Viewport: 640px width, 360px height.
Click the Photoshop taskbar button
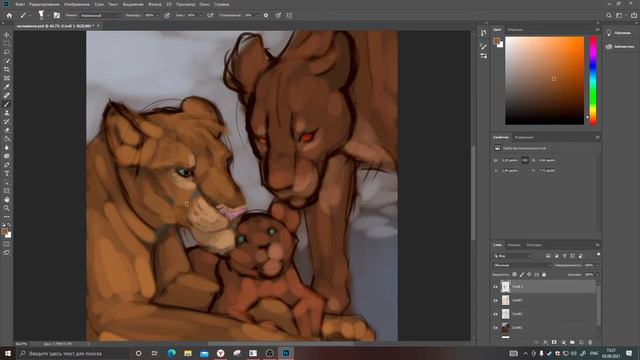click(x=286, y=353)
